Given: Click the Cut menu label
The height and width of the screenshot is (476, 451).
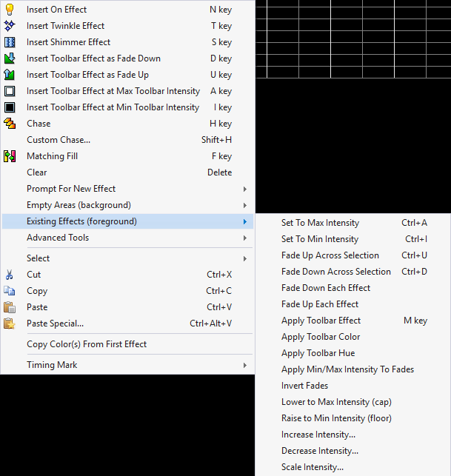Looking at the screenshot, I should 34,275.
